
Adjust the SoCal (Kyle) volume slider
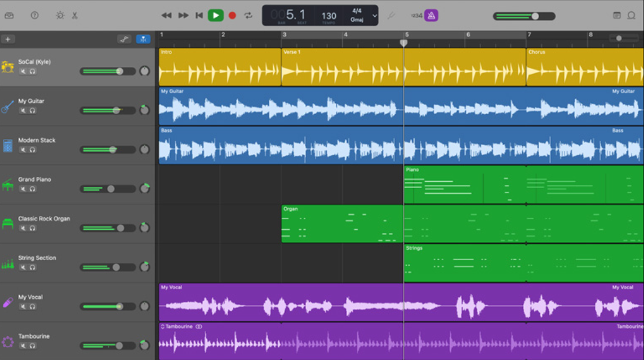(107, 71)
